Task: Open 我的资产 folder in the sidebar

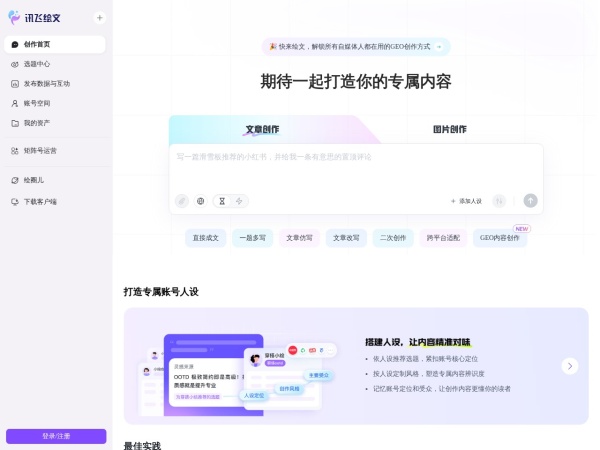Action: click(37, 123)
